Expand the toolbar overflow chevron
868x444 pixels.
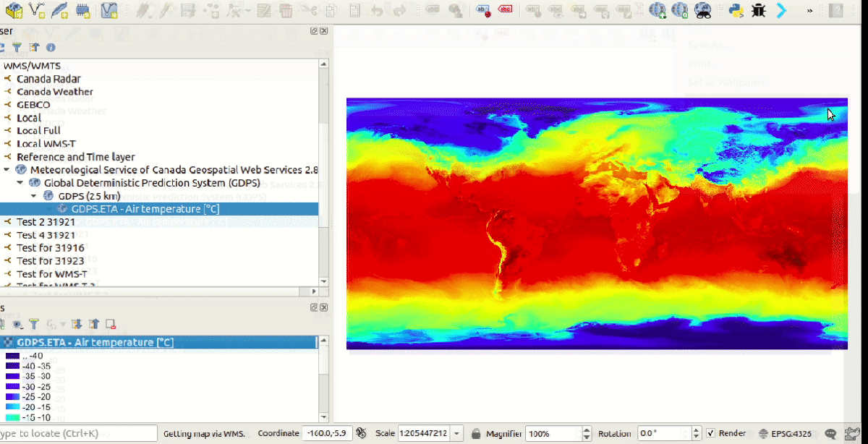[809, 10]
